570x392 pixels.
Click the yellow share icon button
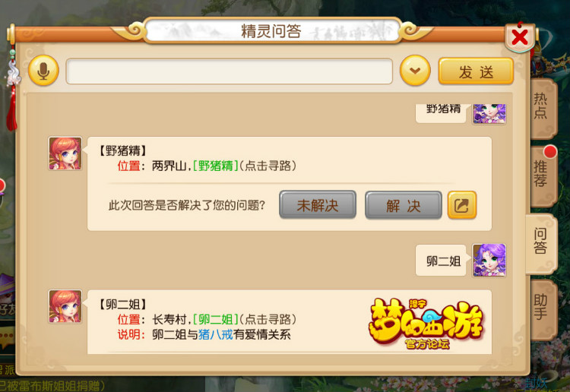(461, 205)
